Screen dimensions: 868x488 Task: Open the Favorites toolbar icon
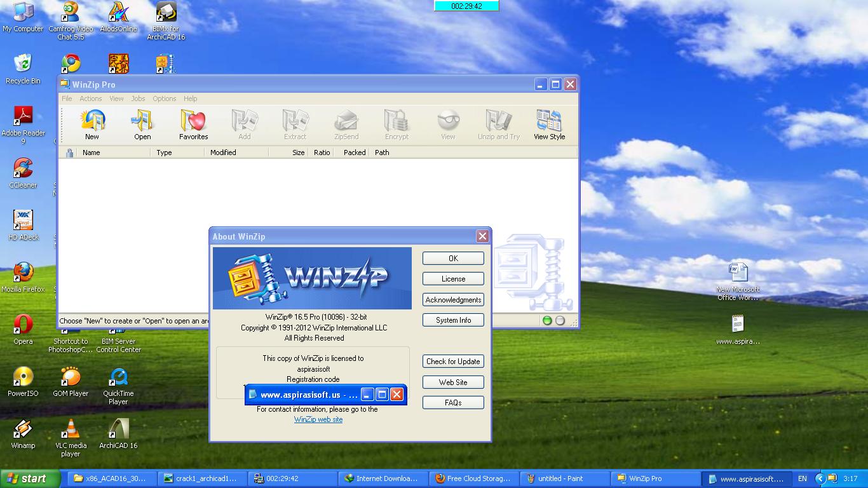(193, 125)
